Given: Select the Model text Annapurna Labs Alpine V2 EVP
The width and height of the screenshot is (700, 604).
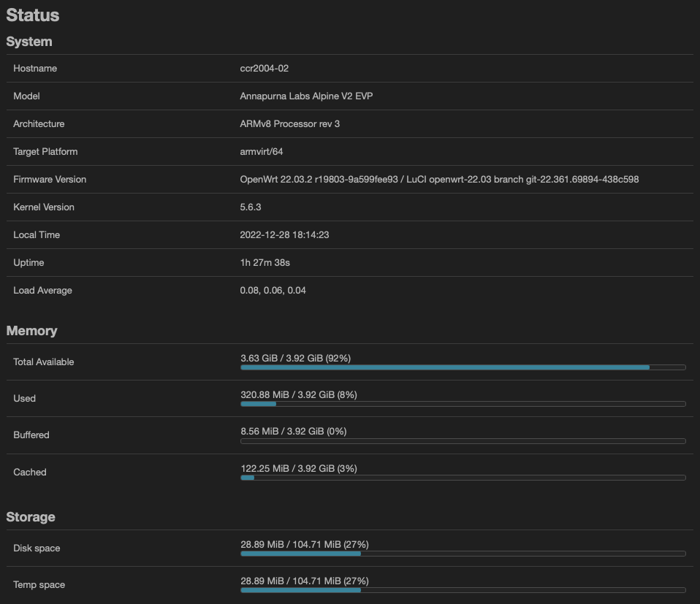Looking at the screenshot, I should pyautogui.click(x=306, y=96).
